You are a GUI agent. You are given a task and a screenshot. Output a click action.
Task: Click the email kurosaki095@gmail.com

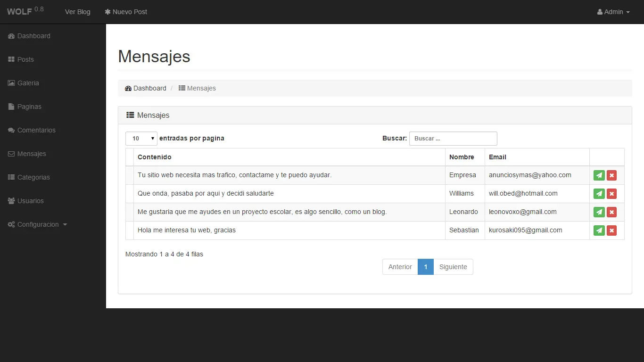pyautogui.click(x=526, y=230)
